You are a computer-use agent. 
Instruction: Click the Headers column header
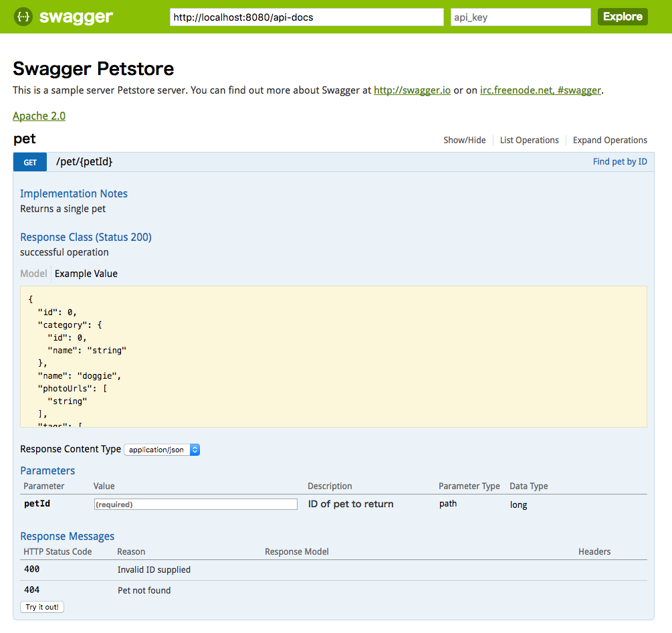coord(594,551)
